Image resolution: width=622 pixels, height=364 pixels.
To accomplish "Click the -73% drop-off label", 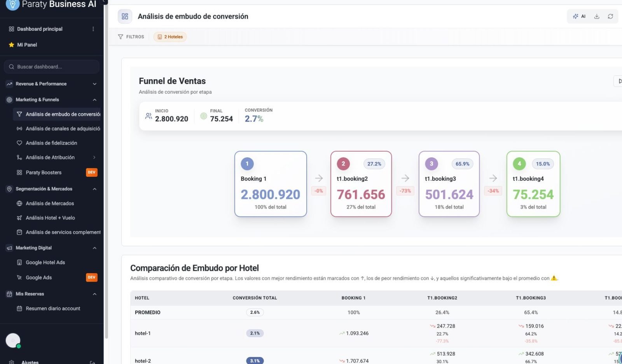I will click(x=405, y=191).
